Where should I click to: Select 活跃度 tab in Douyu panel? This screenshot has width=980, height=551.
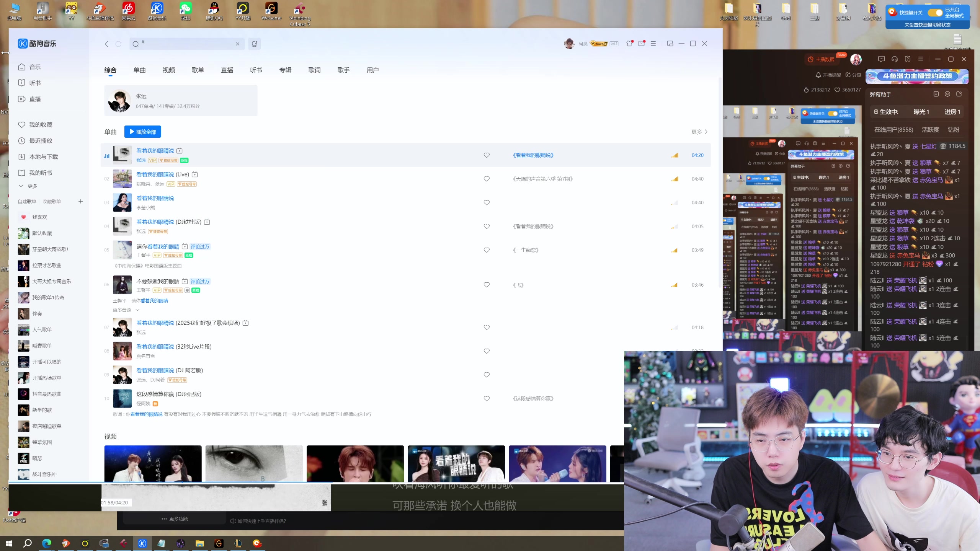coord(930,130)
